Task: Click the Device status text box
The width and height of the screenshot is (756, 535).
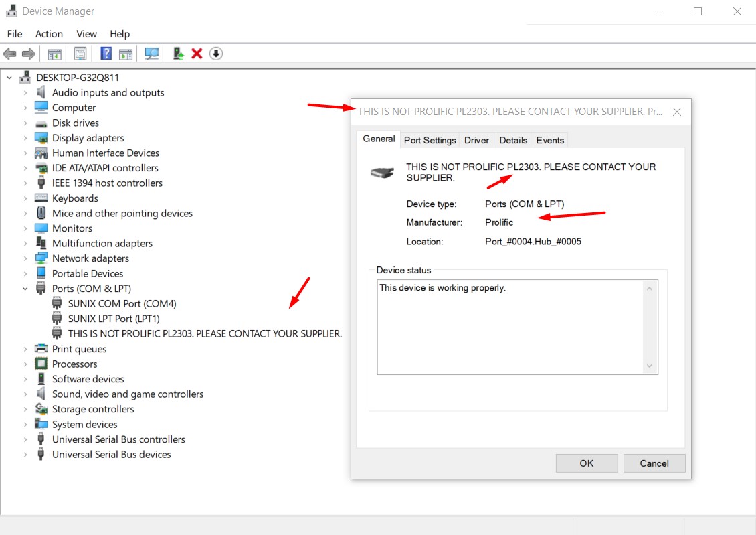Action: pos(517,327)
